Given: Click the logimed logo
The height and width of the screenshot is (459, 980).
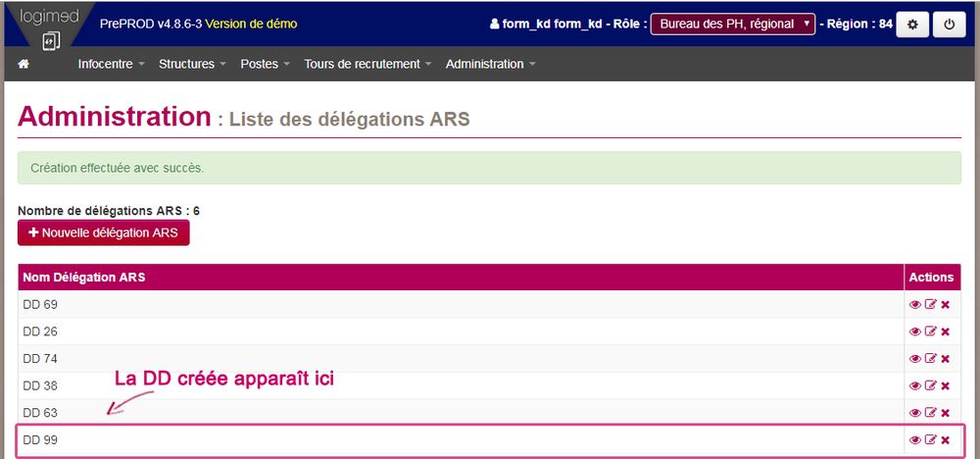Looking at the screenshot, I should pos(49,26).
